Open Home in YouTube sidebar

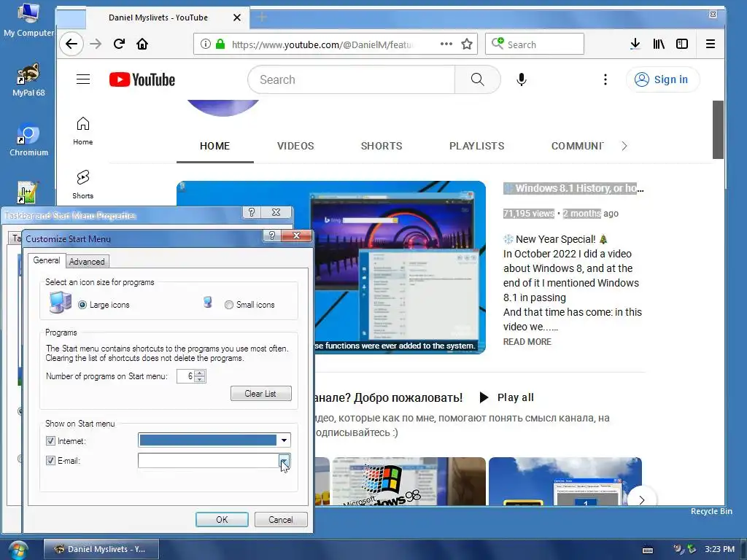(x=83, y=131)
